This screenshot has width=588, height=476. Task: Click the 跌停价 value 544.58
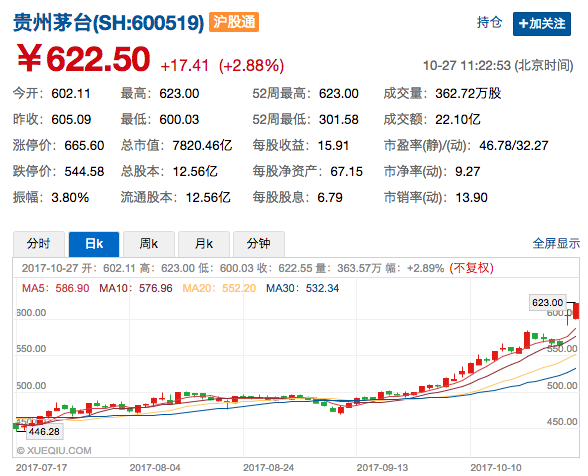click(x=84, y=172)
